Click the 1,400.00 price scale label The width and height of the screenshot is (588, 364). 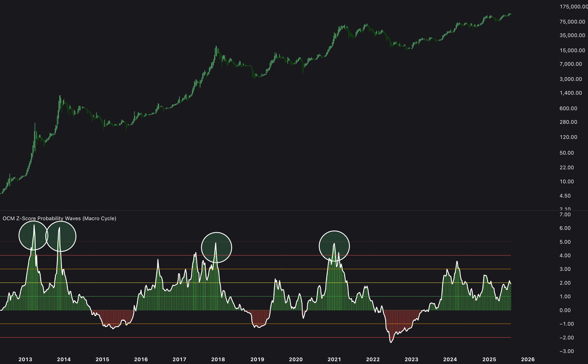click(x=571, y=93)
